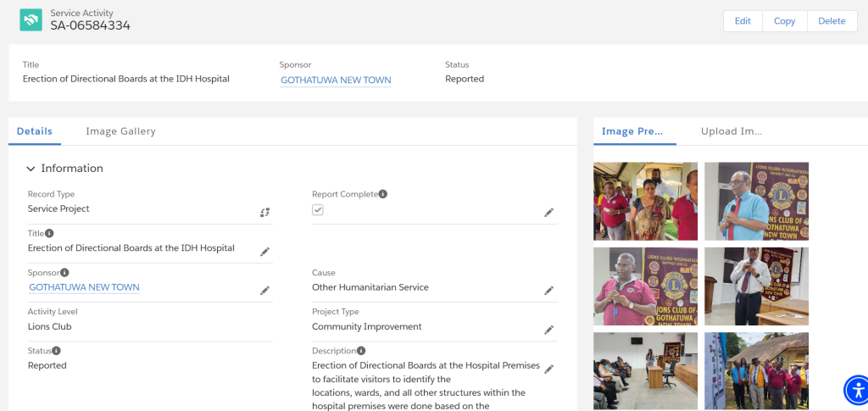Screen dimensions: 868x411
Task: Click the Delete button
Action: [832, 21]
